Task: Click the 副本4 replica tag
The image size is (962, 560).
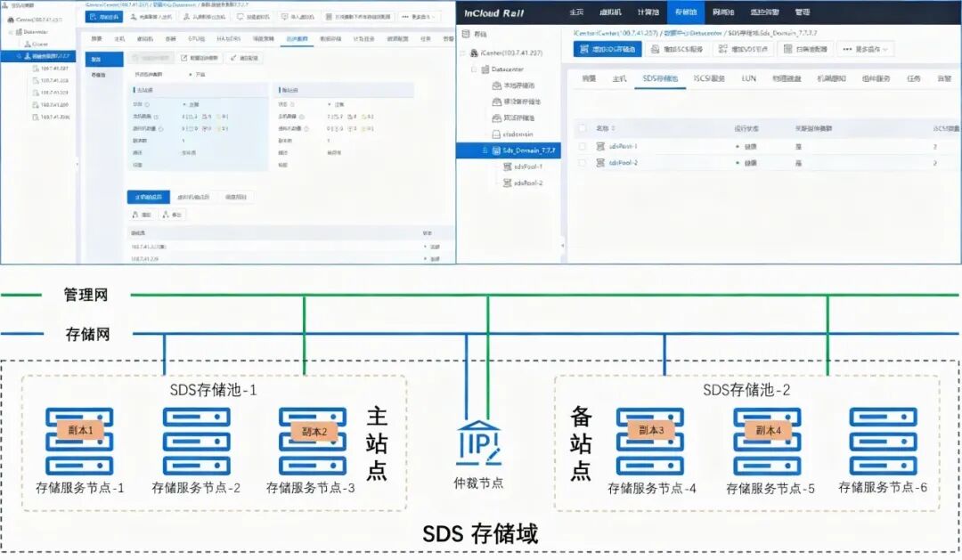Action: click(768, 431)
